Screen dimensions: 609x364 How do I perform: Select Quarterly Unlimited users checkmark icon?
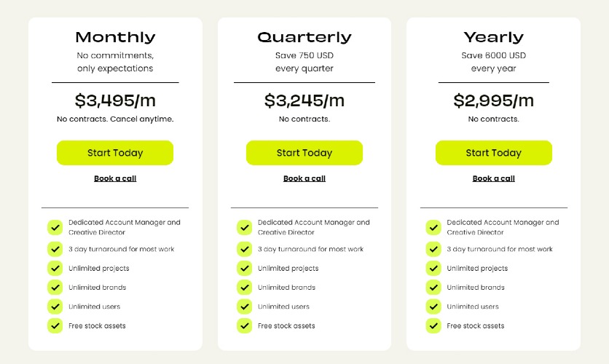244,306
